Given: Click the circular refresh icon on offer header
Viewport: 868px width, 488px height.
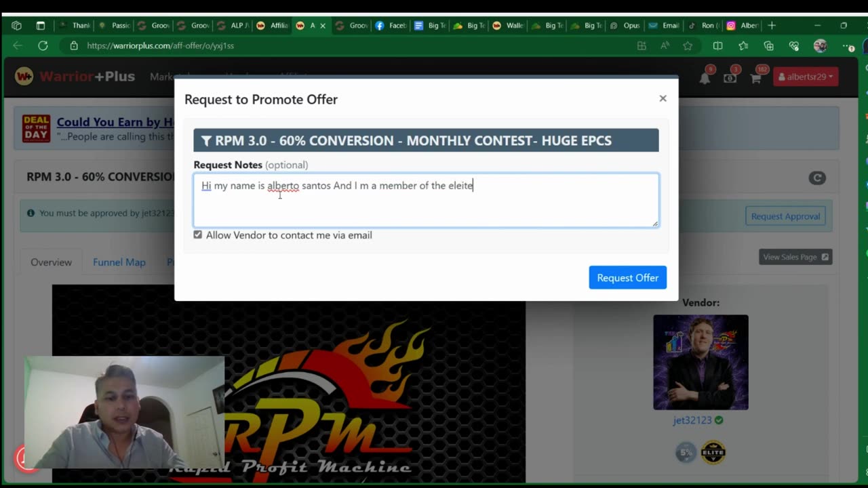Looking at the screenshot, I should tap(816, 178).
